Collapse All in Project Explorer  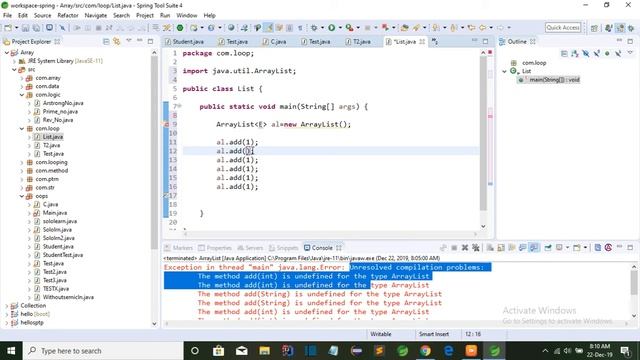tap(106, 42)
